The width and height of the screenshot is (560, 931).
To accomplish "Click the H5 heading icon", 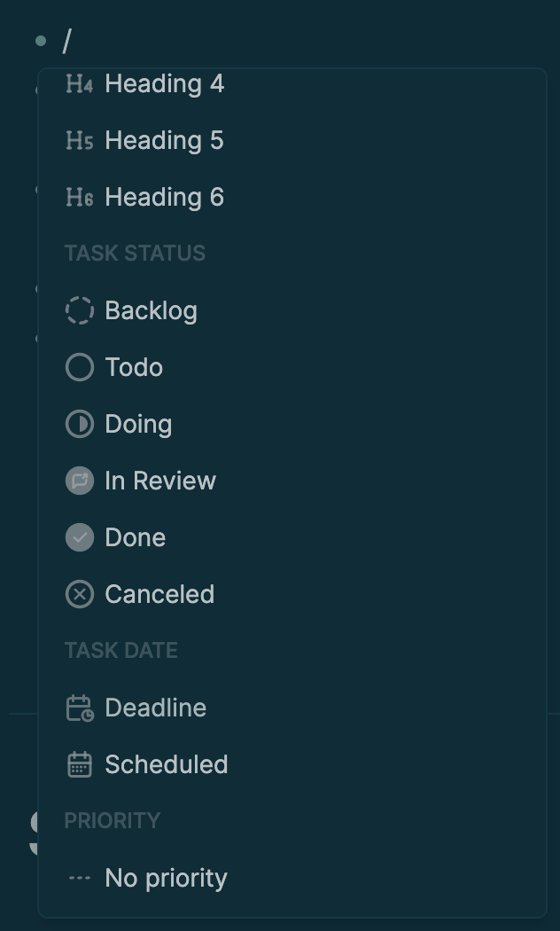I will point(79,141).
